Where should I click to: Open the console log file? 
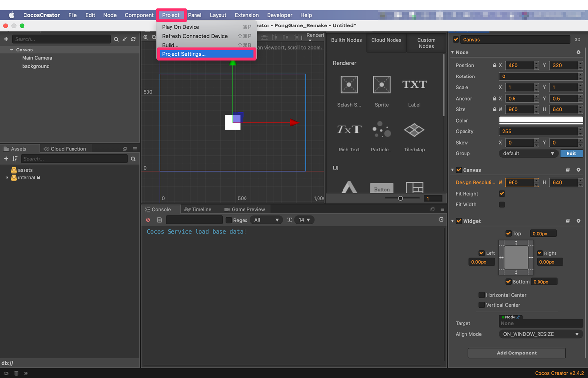click(159, 220)
